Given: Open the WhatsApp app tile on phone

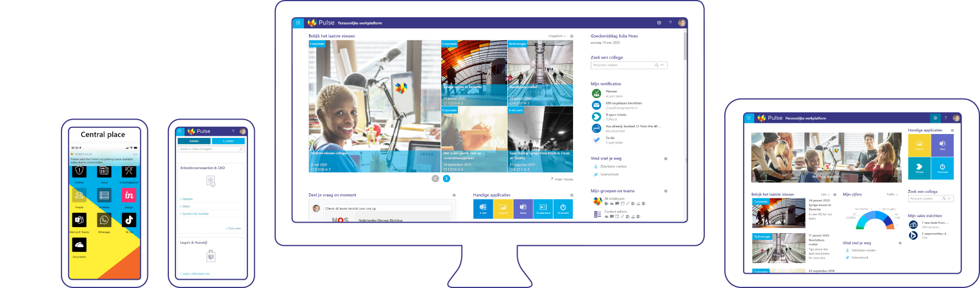Looking at the screenshot, I should [104, 220].
